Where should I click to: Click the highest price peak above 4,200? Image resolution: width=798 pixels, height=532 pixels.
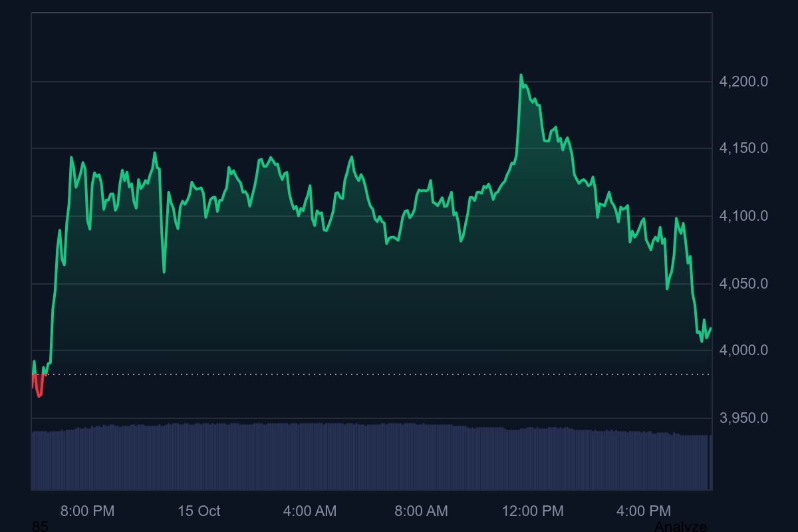click(521, 75)
